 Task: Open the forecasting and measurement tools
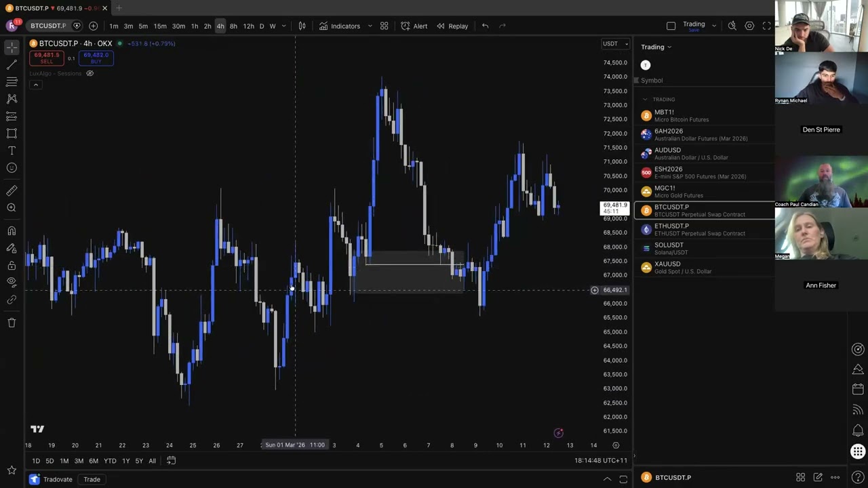pyautogui.click(x=12, y=117)
